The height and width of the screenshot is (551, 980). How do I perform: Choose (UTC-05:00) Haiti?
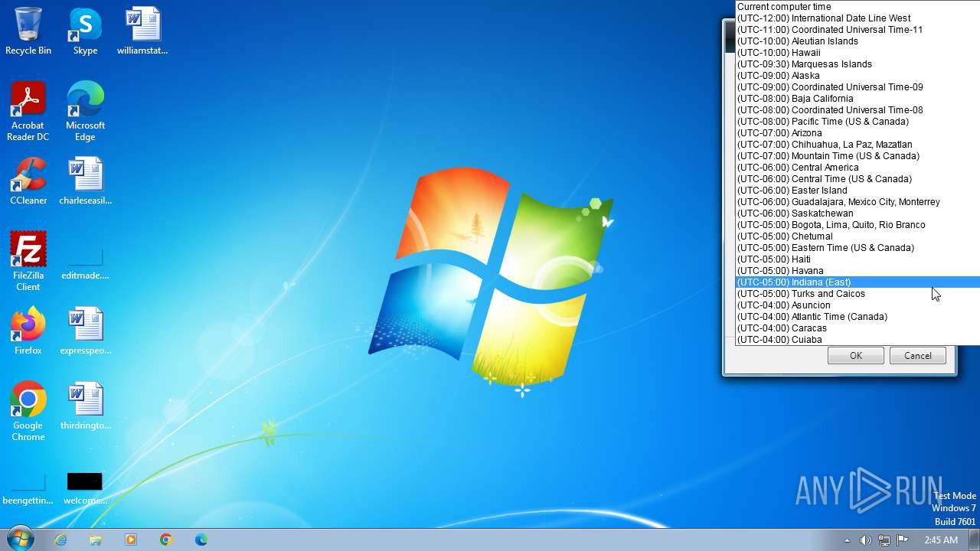(x=858, y=259)
